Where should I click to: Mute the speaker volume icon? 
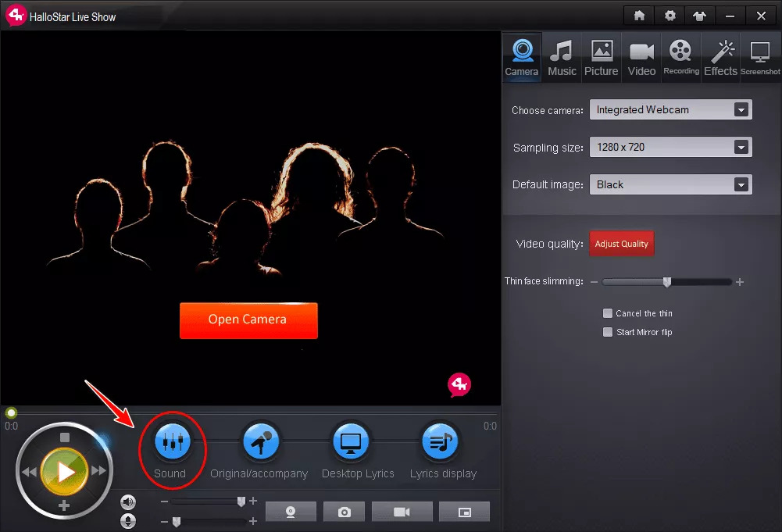[128, 502]
